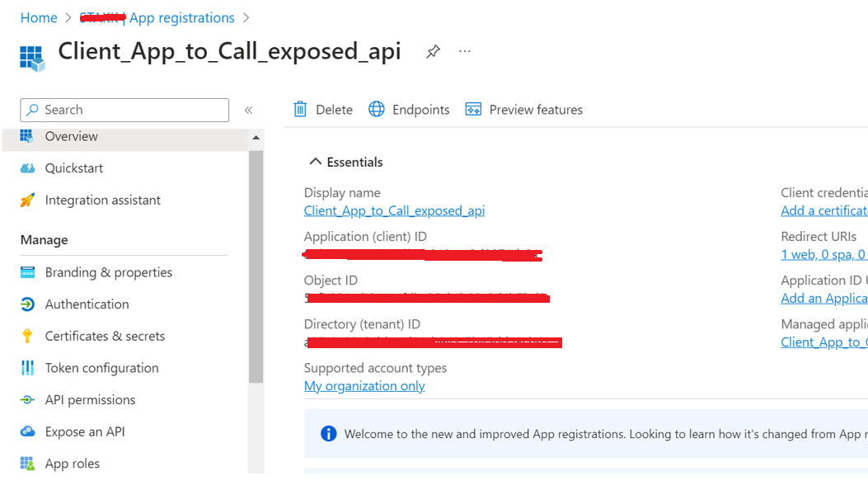868x481 pixels.
Task: Click the Authentication arrow-circle icon
Action: coord(27,304)
